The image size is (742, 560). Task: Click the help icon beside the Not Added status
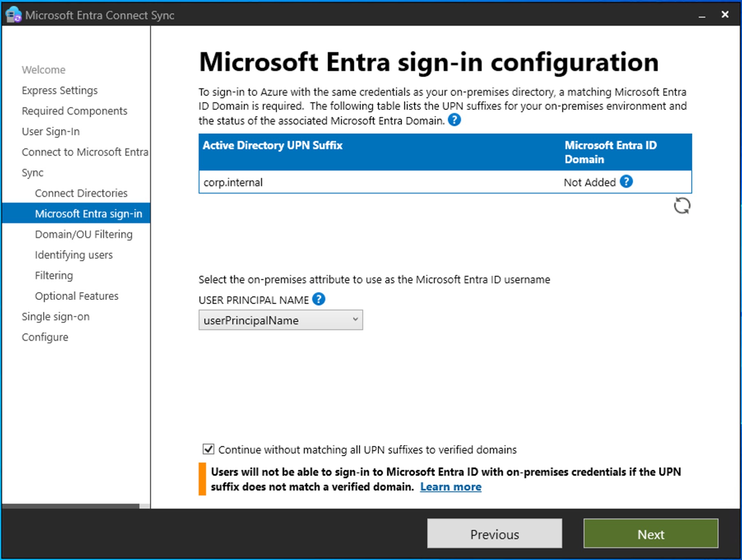coord(625,181)
